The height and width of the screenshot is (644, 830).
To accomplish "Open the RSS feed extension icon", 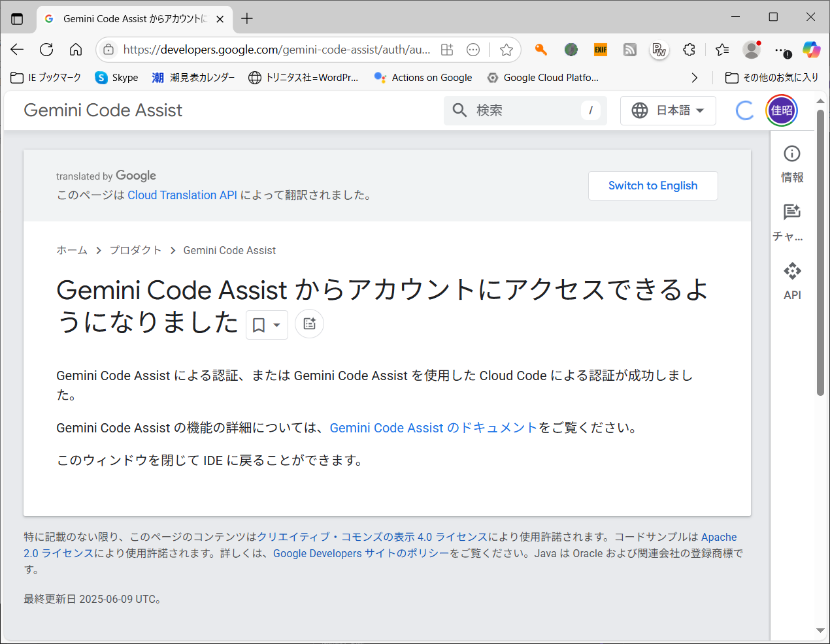I will click(x=630, y=50).
